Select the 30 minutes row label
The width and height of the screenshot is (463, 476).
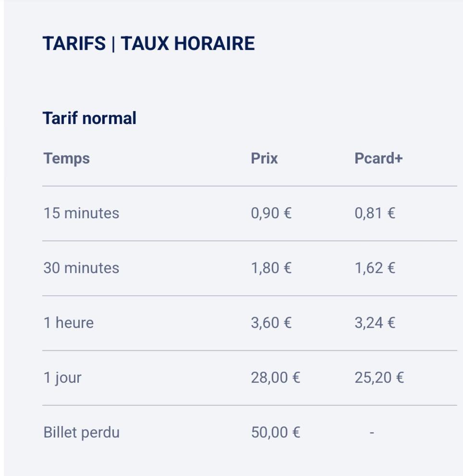point(81,268)
